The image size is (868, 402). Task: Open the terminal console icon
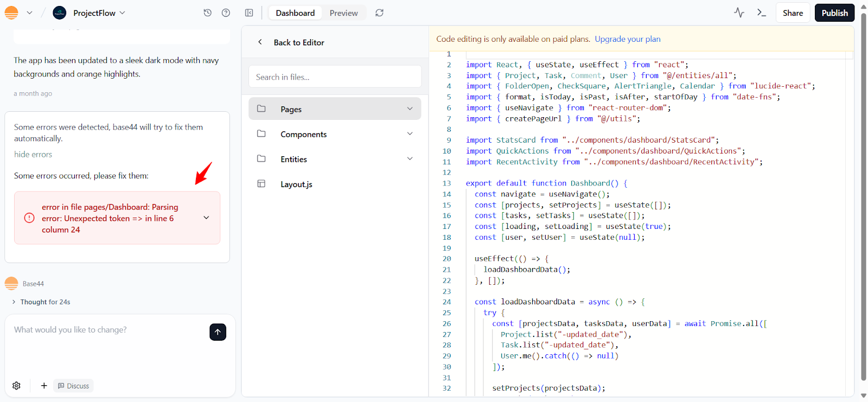tap(762, 12)
